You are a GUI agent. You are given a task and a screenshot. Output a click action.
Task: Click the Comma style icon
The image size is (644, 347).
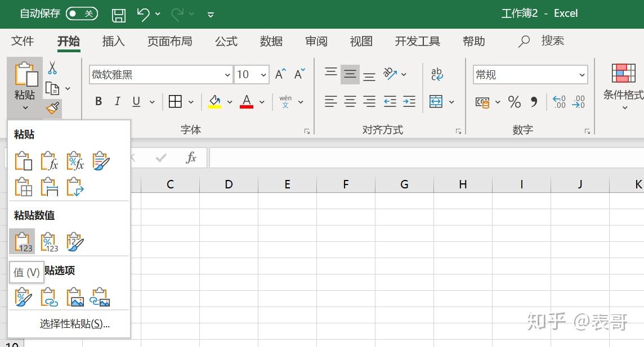533,102
